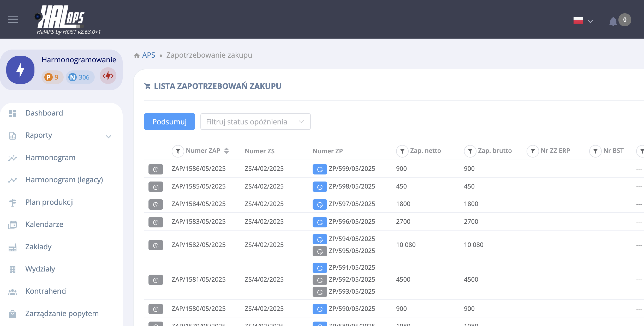The image size is (644, 326).
Task: Click the gray clock icon beside ZP/595/05/2025
Action: pyautogui.click(x=320, y=251)
